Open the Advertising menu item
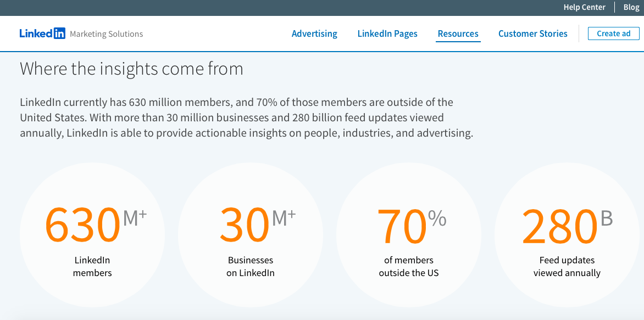644x320 pixels. point(314,33)
